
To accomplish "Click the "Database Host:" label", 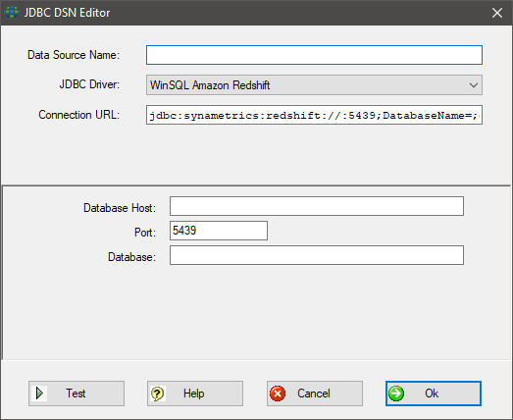I will tap(120, 208).
